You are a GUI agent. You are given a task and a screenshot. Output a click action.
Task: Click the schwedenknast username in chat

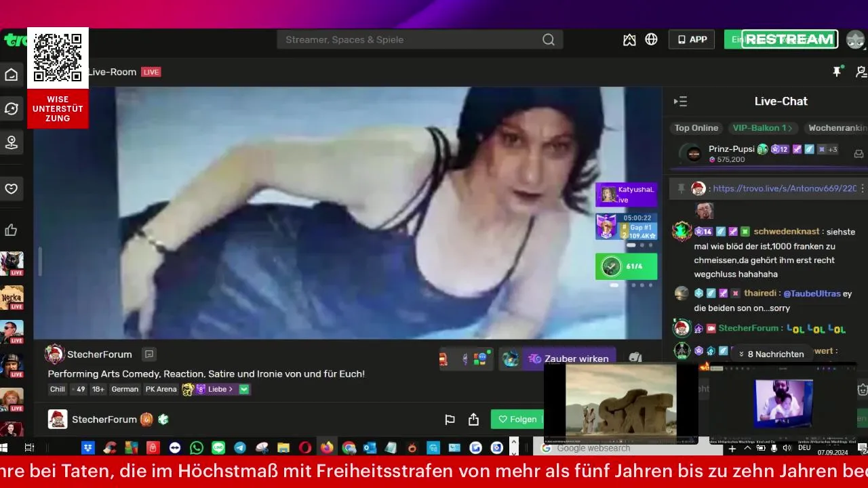[x=786, y=231]
